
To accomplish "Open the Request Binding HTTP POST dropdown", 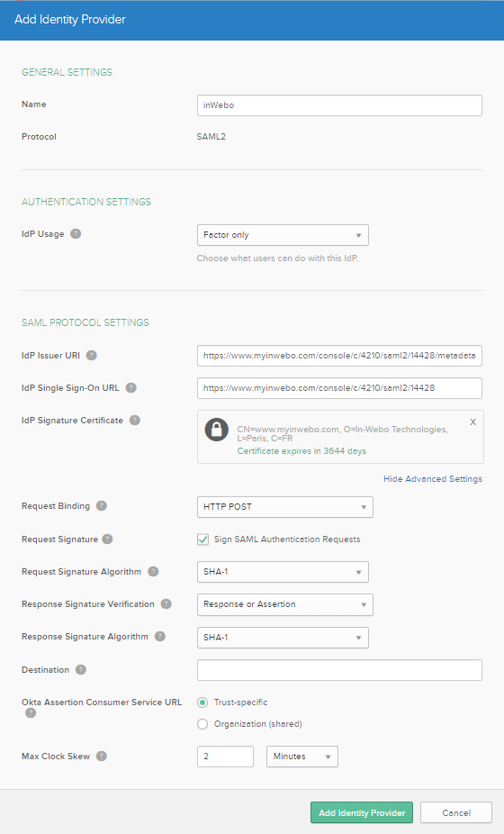I will (285, 507).
